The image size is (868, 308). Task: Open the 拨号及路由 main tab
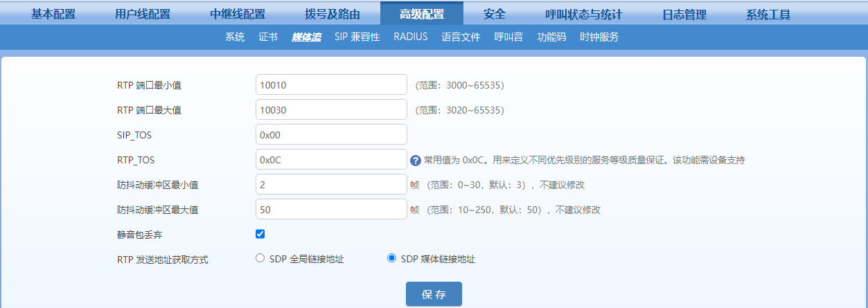tap(333, 15)
